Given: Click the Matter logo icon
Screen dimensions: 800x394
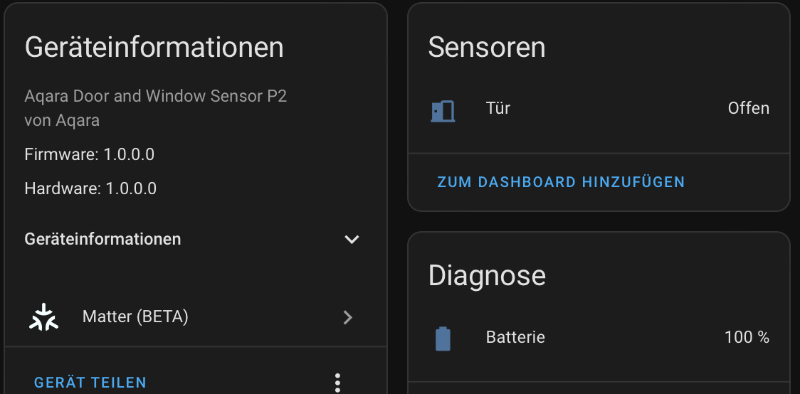Looking at the screenshot, I should (43, 317).
